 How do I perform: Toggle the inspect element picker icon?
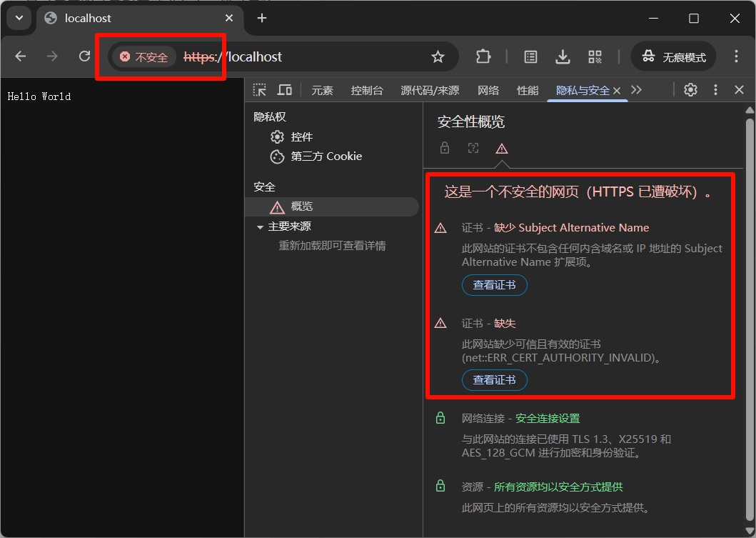[259, 90]
